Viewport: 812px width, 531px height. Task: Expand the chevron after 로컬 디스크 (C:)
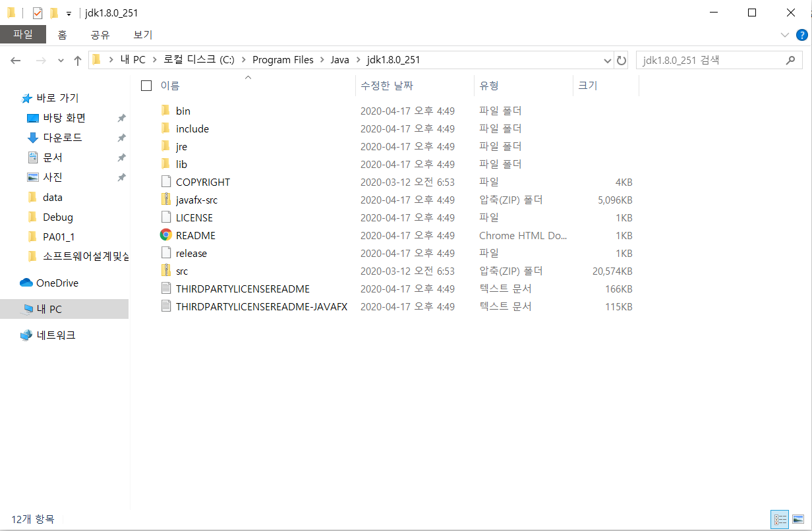244,60
